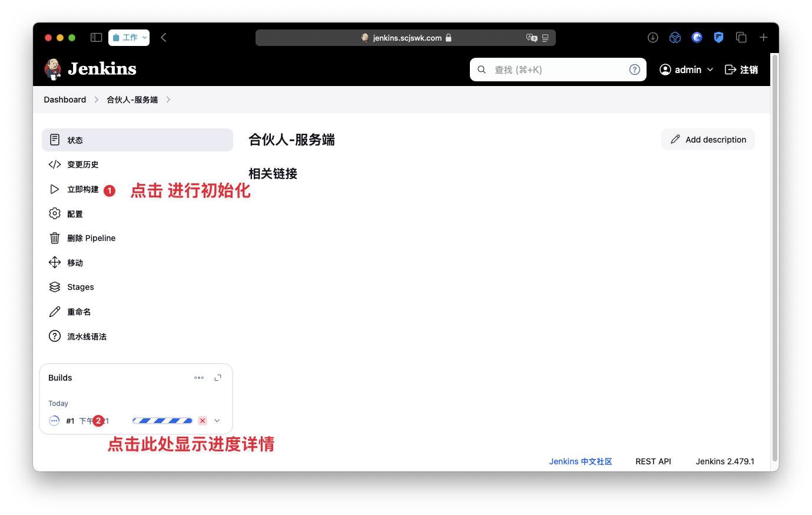Click the 注销 logout button
The width and height of the screenshot is (812, 515).
[x=741, y=70]
